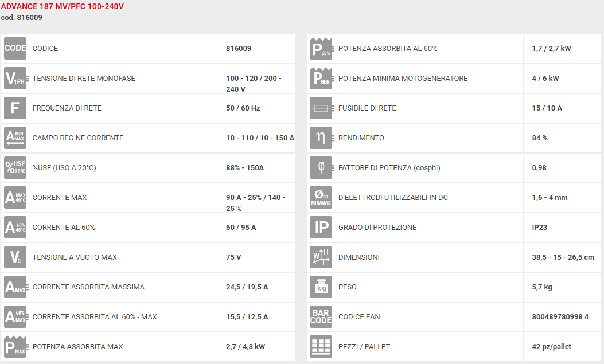Select the A MIN/MAX current range icon

point(15,138)
